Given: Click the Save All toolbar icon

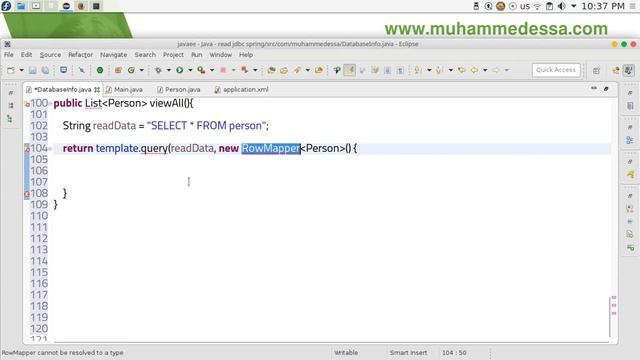Looking at the screenshot, I should tap(45, 70).
